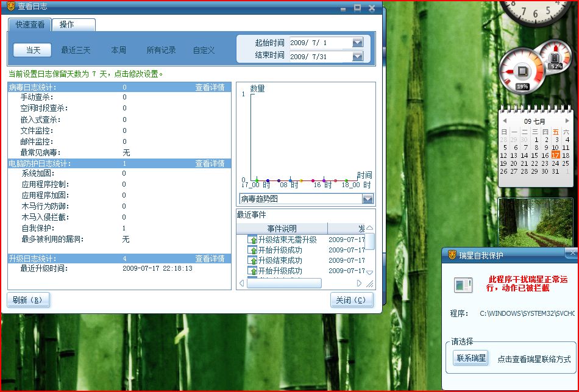The width and height of the screenshot is (579, 392).
Task: Expand the 病毒趋势图 chart type dropdown
Action: coord(368,199)
